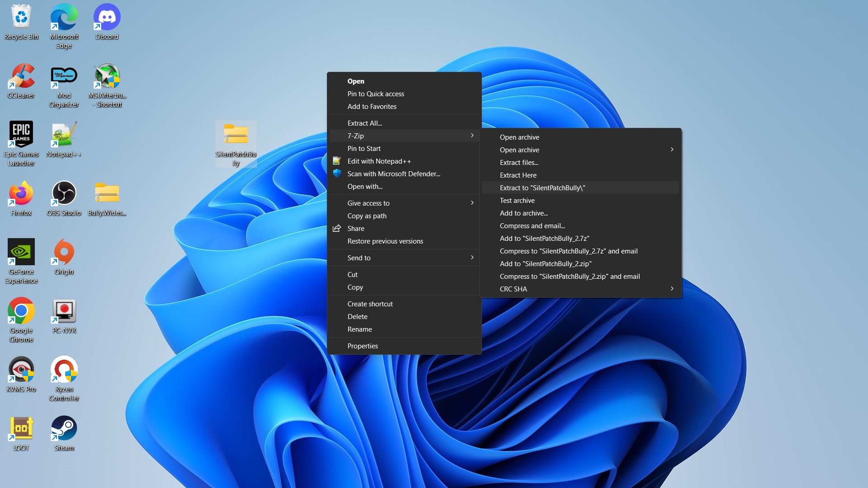The image size is (868, 488).
Task: Click the Recycle Bin icon
Action: (21, 17)
